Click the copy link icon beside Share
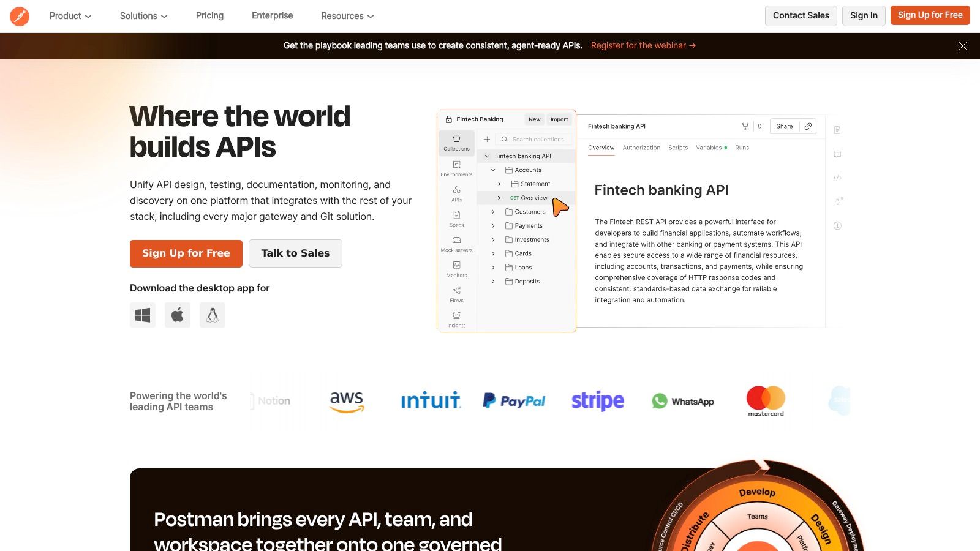This screenshot has width=980, height=551. (x=808, y=126)
